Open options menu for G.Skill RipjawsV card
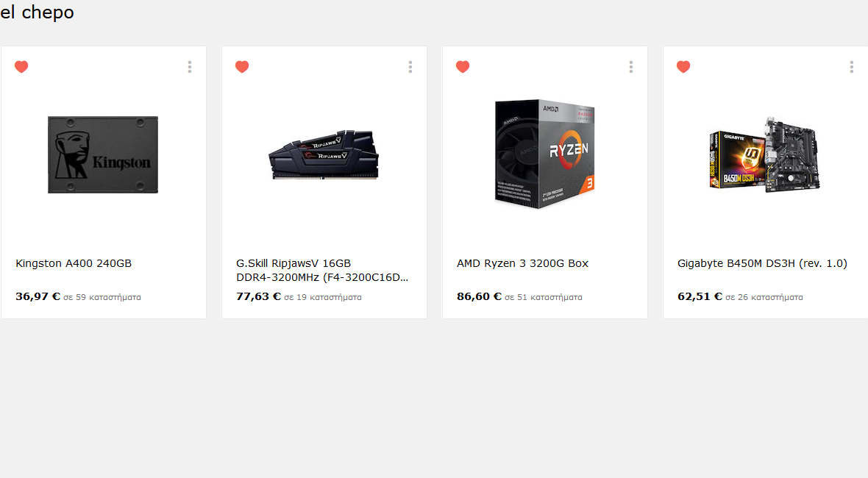868x478 pixels. (x=410, y=67)
